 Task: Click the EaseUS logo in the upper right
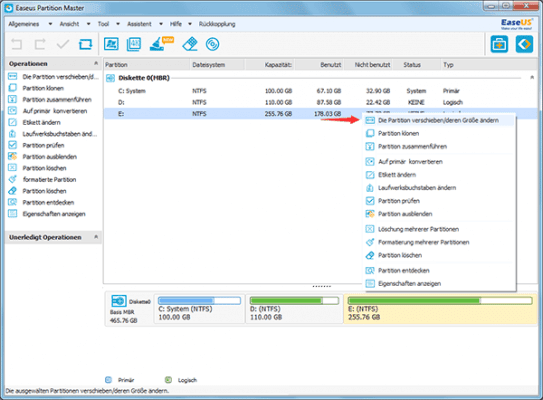point(516,24)
